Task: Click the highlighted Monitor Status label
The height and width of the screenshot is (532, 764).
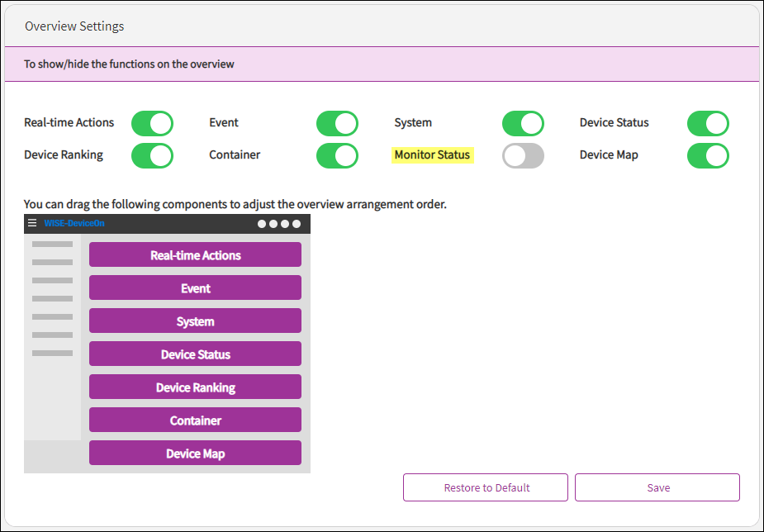Action: [x=432, y=154]
